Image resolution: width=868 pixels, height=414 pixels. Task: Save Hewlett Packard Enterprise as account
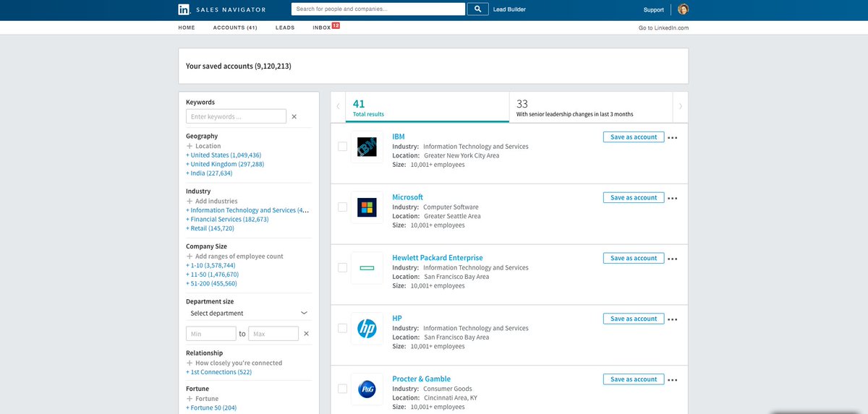634,258
